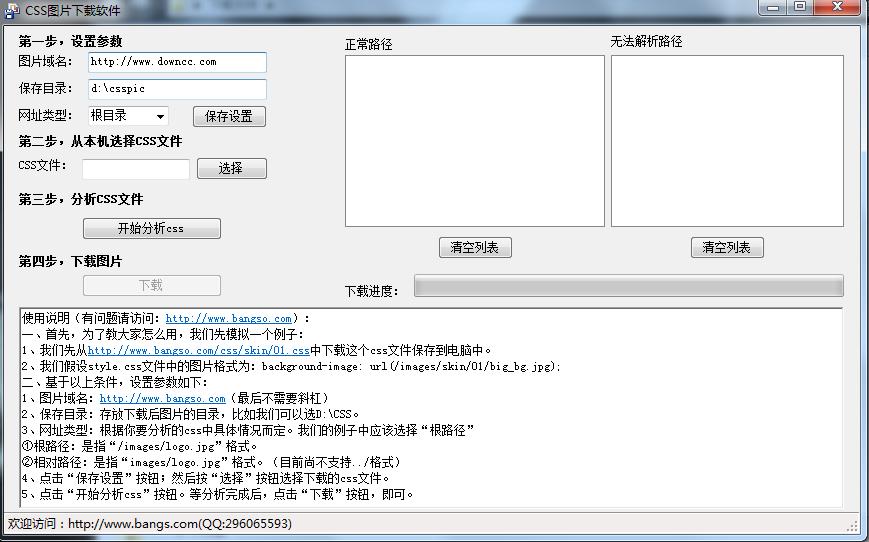869x542 pixels.
Task: Open the www.bangso.com link in 使用说明 header
Action: pos(228,319)
